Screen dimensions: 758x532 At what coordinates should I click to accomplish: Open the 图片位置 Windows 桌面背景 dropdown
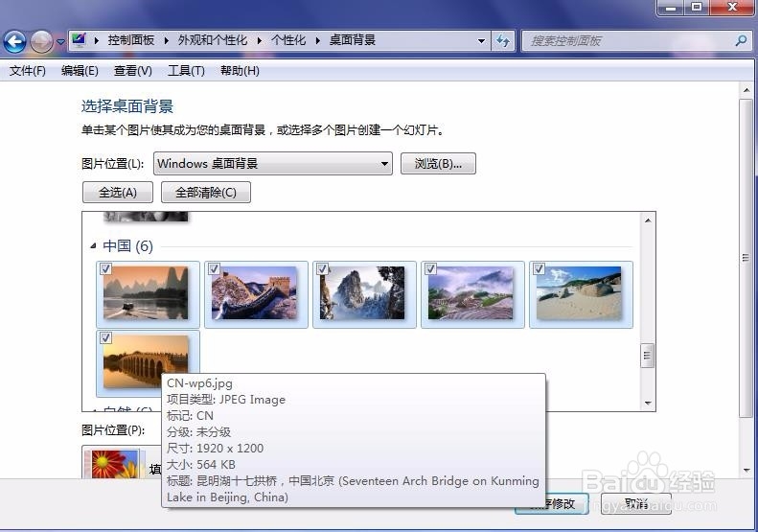coord(273,164)
